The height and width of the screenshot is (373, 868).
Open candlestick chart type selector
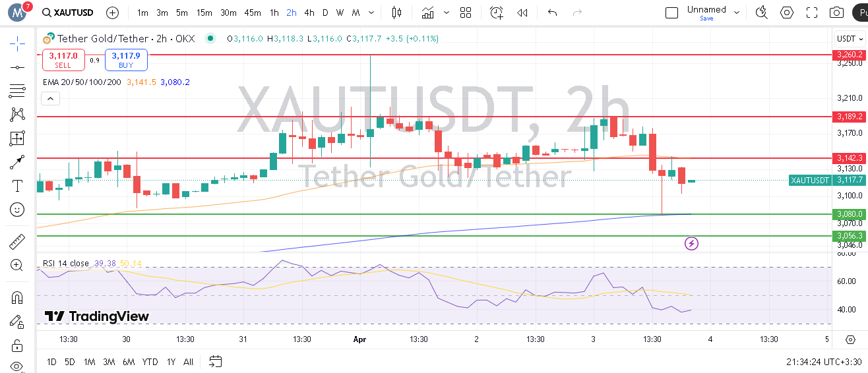396,13
